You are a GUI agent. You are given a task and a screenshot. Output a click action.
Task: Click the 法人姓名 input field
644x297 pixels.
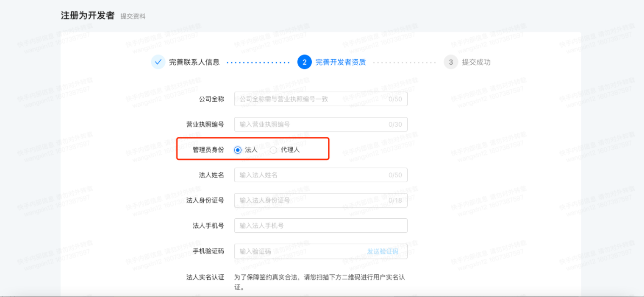tap(321, 175)
